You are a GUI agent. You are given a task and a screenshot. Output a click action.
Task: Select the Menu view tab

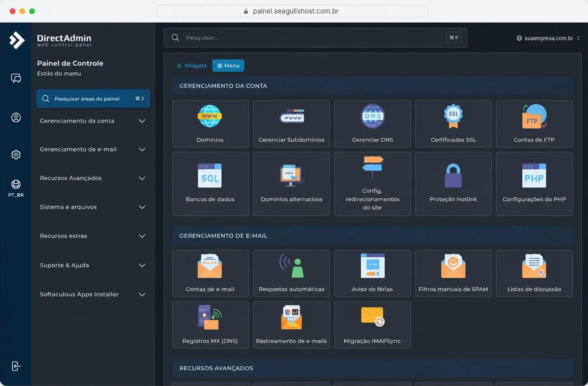(228, 66)
